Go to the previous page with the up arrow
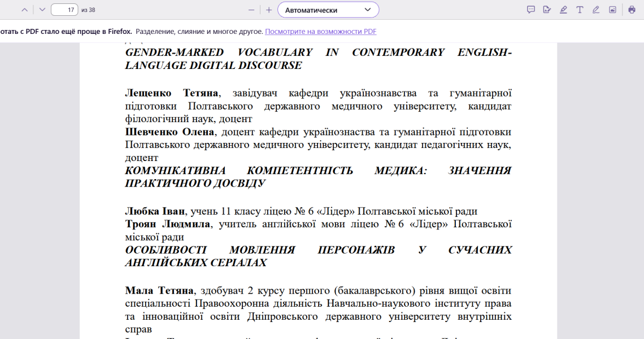 tap(25, 10)
